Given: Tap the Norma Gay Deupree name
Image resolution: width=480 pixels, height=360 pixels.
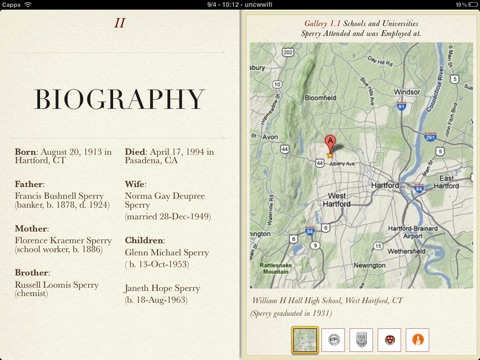Looking at the screenshot, I should pyautogui.click(x=165, y=196).
